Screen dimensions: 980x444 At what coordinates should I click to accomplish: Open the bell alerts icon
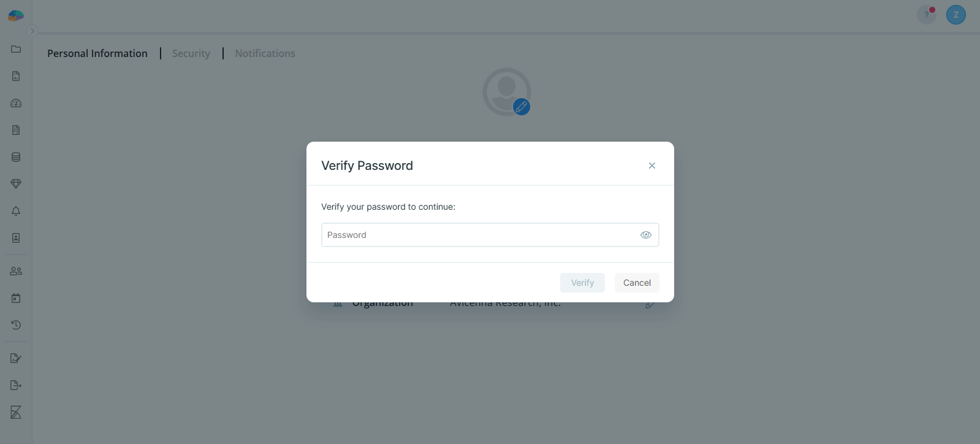(16, 211)
